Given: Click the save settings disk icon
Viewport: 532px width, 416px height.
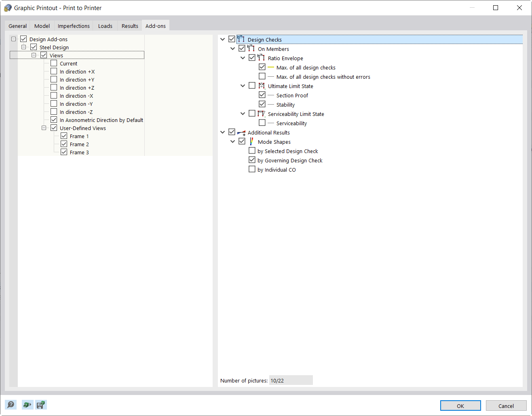Looking at the screenshot, I should (x=41, y=404).
